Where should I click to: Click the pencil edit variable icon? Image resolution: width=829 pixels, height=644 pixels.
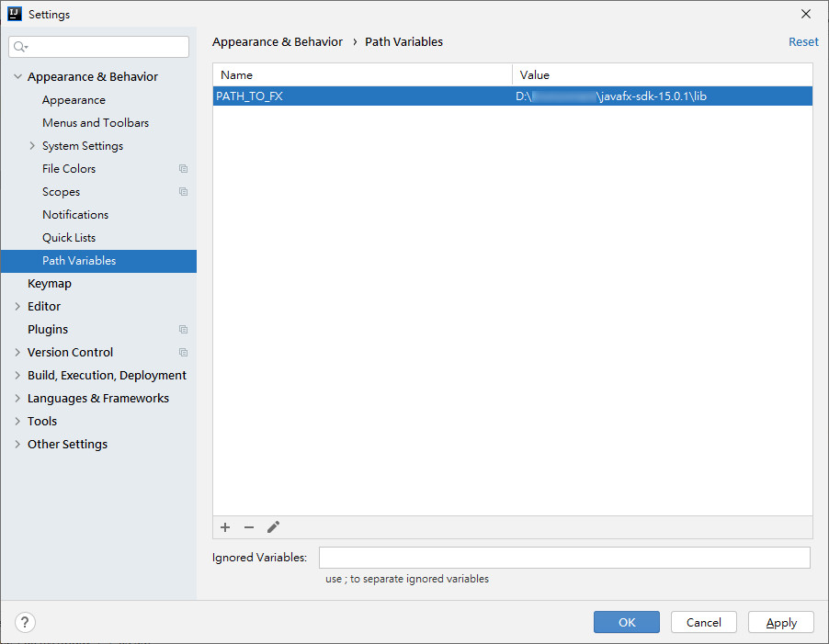(273, 527)
